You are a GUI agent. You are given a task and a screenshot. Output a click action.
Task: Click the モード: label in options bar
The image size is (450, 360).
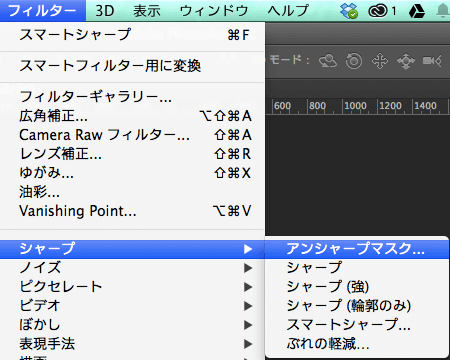pos(289,60)
